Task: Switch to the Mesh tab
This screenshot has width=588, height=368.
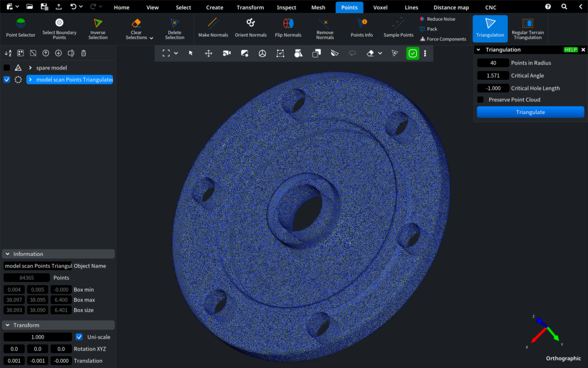Action: [x=318, y=7]
